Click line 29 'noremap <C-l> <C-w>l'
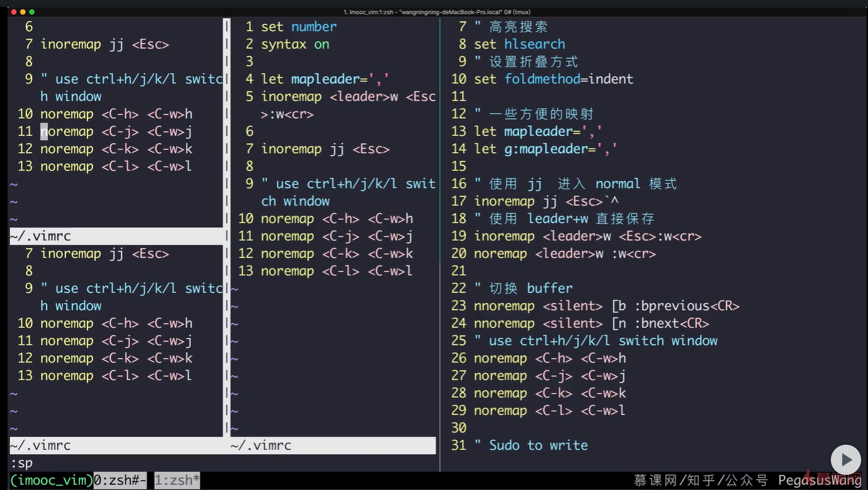Image resolution: width=868 pixels, height=490 pixels. [550, 411]
